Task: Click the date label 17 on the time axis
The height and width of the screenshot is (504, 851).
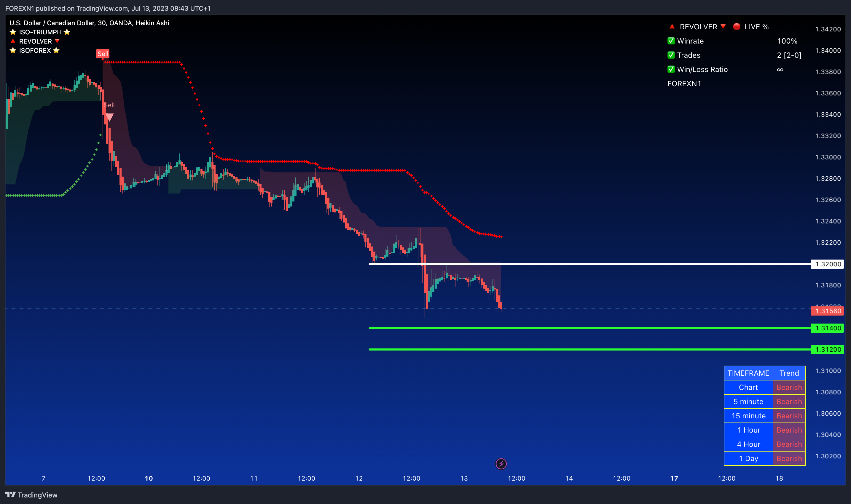Action: 674,478
